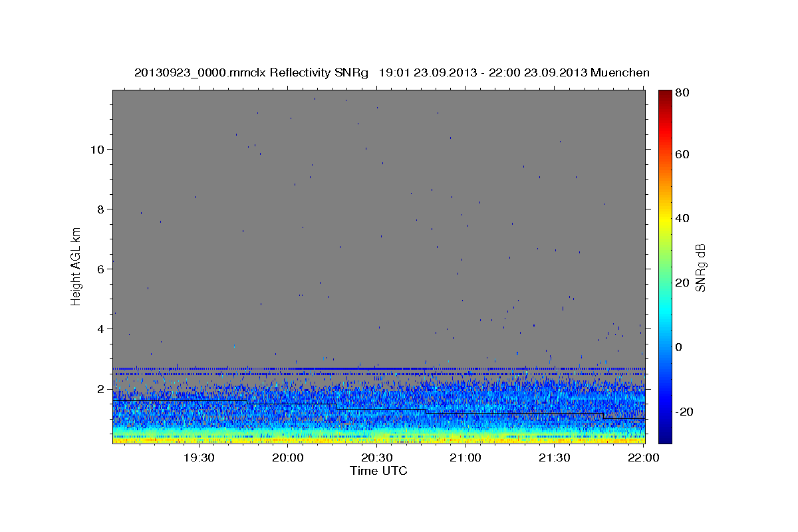This screenshot has width=798, height=532.
Task: Click the colorbar value -20
Action: (686, 412)
